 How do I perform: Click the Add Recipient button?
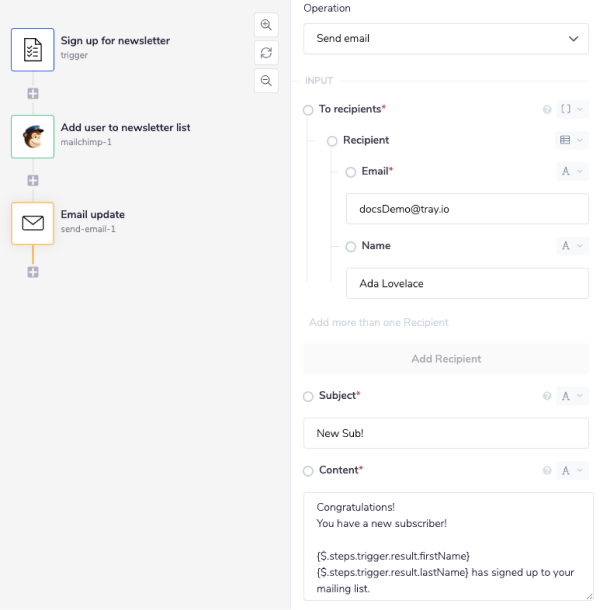[446, 359]
